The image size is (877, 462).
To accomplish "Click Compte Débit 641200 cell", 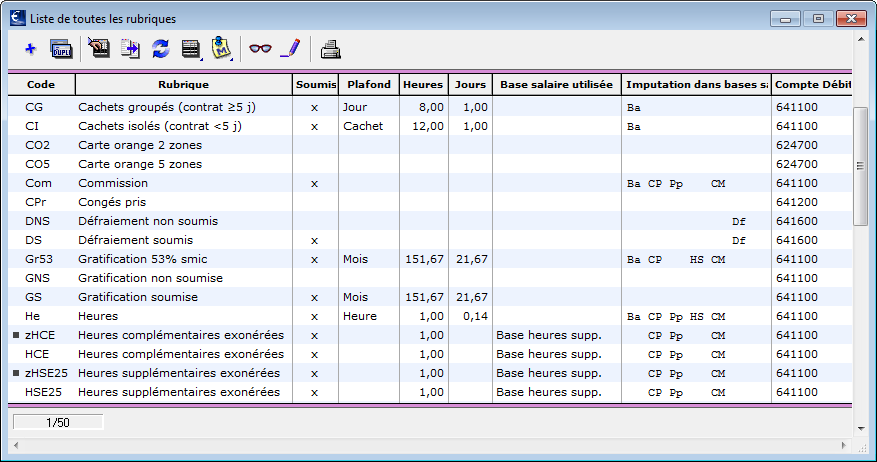I will (x=797, y=202).
